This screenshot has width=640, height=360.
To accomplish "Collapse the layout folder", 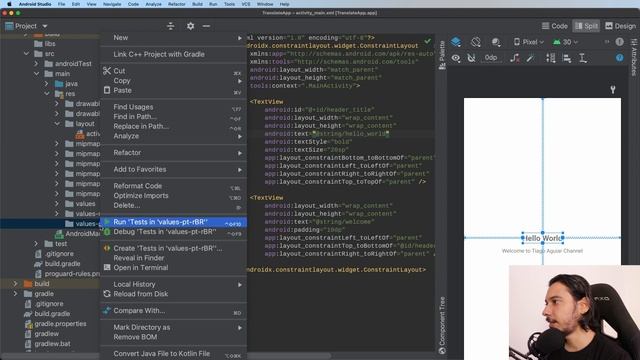I will point(57,124).
